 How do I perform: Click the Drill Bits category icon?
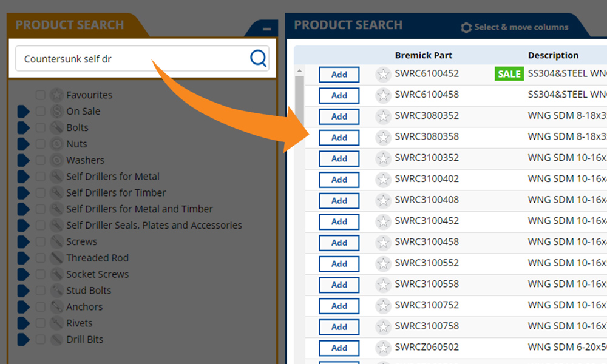(x=56, y=340)
